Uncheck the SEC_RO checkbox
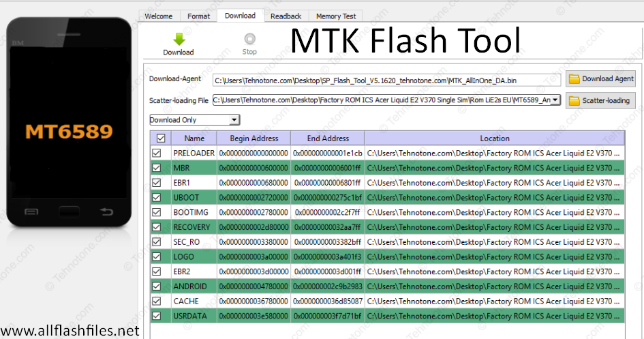644x339 pixels. click(157, 242)
